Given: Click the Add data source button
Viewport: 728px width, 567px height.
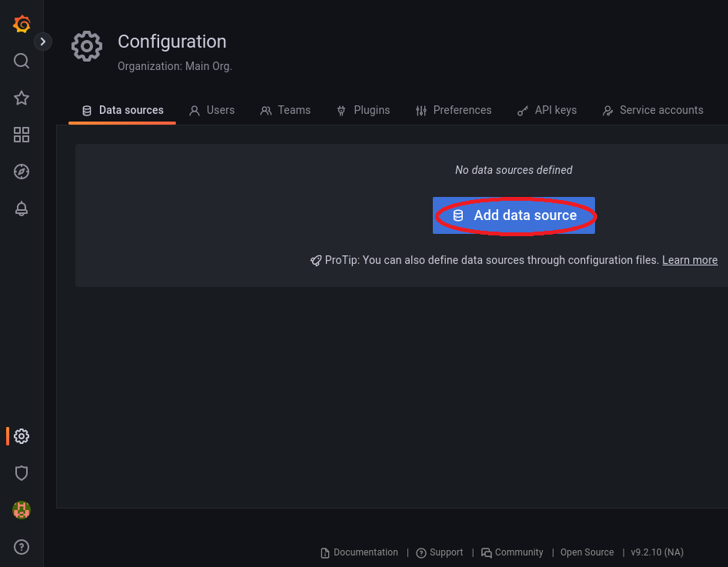Looking at the screenshot, I should click(x=514, y=215).
